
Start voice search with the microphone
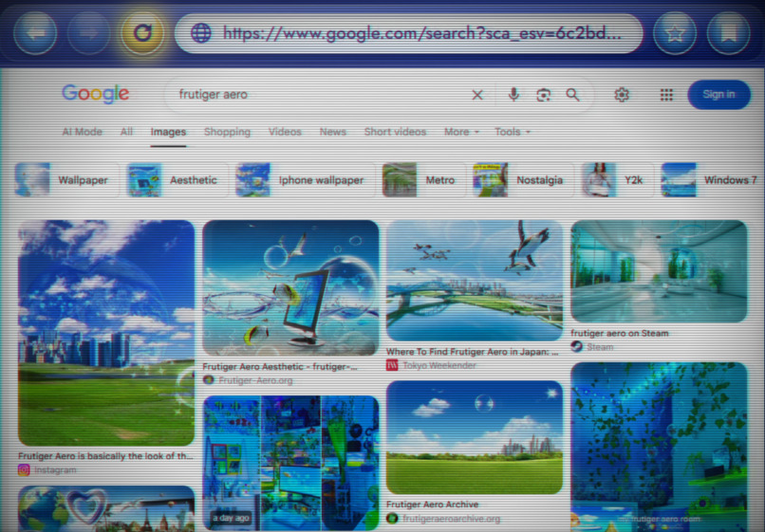(513, 95)
